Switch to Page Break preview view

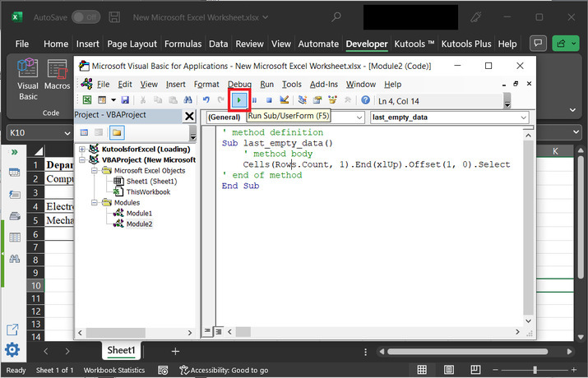(477, 370)
